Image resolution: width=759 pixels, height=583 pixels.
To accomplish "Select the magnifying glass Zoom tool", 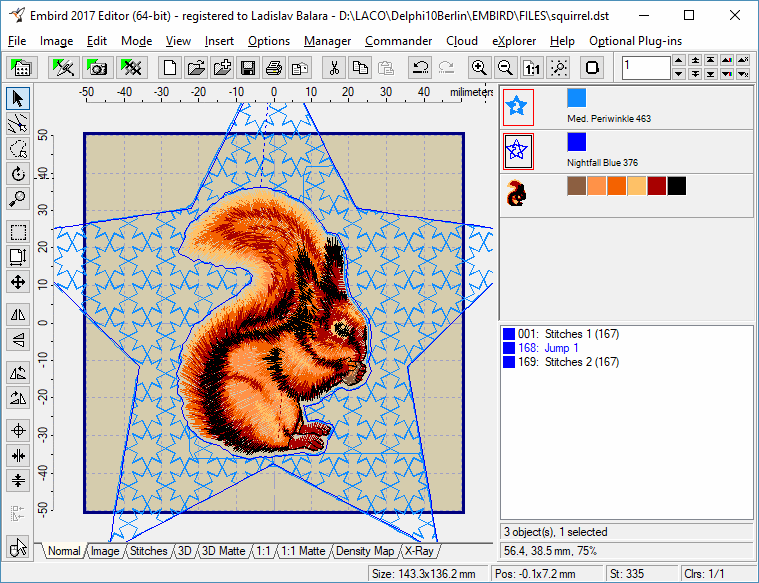I will pos(18,199).
